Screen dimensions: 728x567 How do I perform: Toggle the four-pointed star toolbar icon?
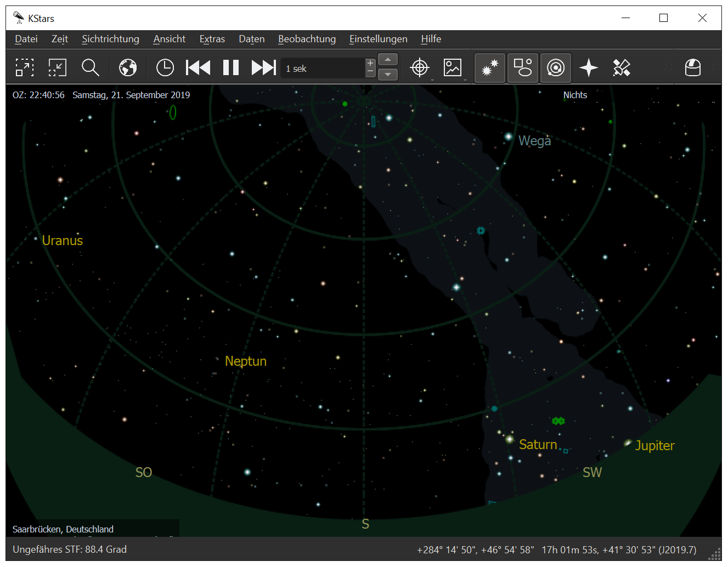tap(589, 67)
